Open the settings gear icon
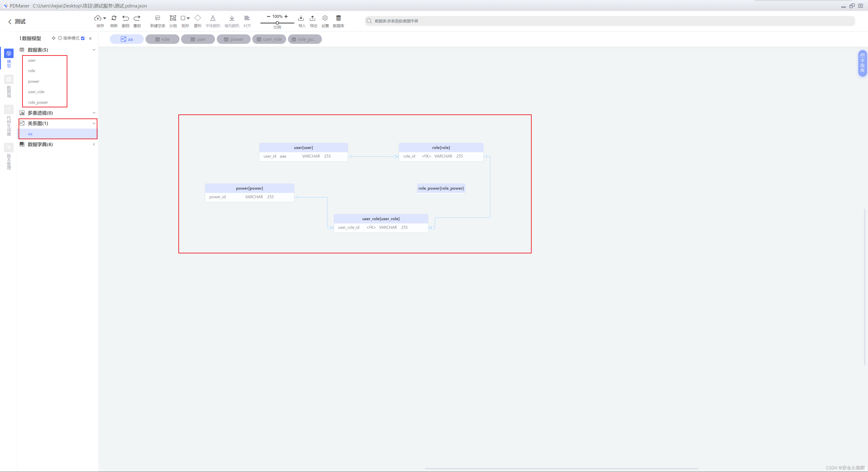 [x=325, y=18]
